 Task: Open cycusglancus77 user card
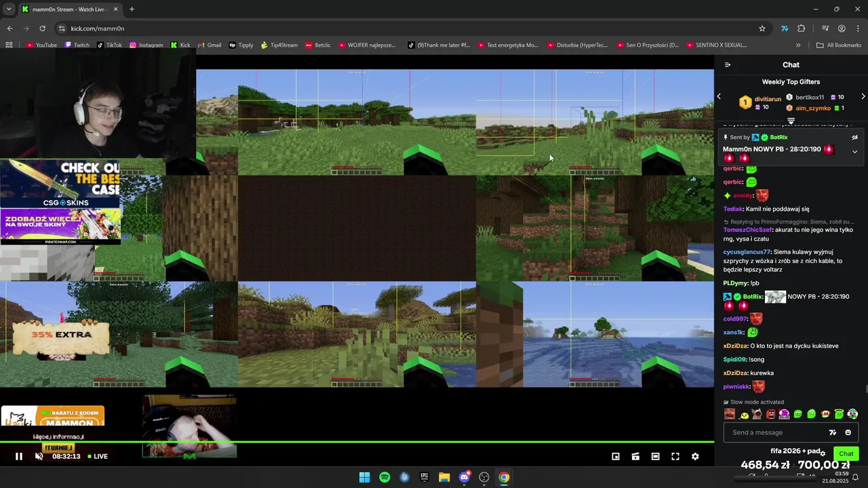747,252
